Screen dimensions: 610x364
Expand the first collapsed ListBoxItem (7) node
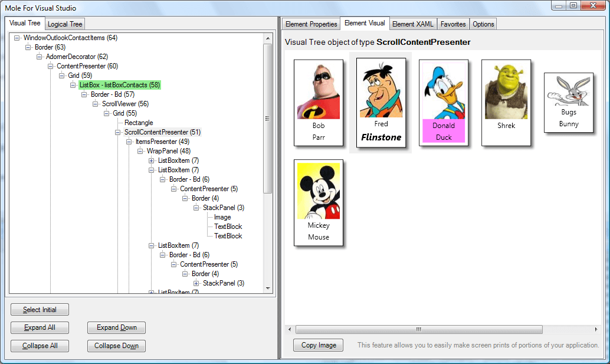click(x=152, y=160)
